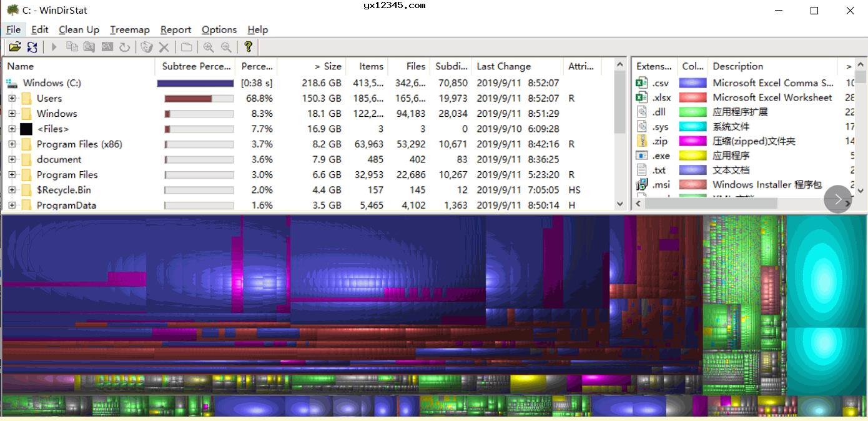Click the Users folder icon
The image size is (868, 421).
(x=26, y=98)
